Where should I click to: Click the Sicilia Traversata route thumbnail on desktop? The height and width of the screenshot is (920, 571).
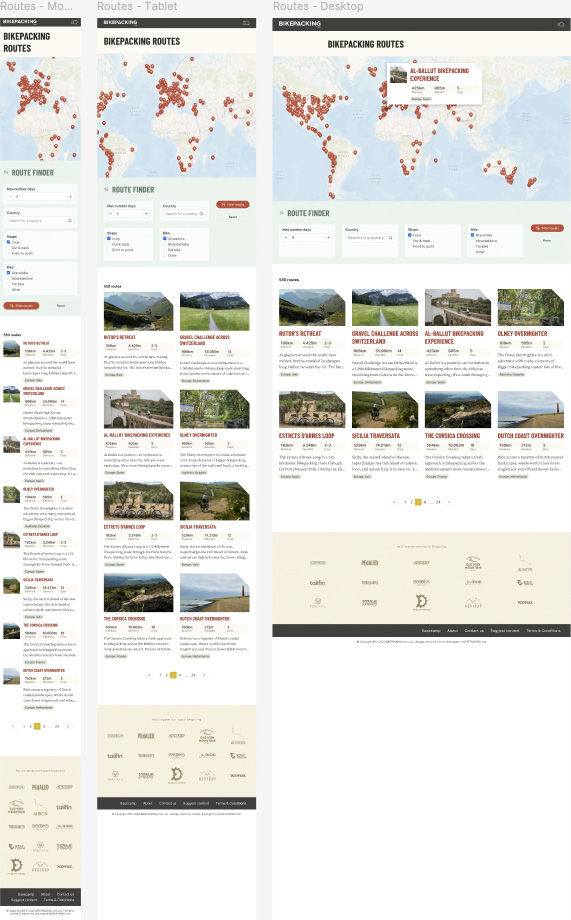click(x=384, y=410)
